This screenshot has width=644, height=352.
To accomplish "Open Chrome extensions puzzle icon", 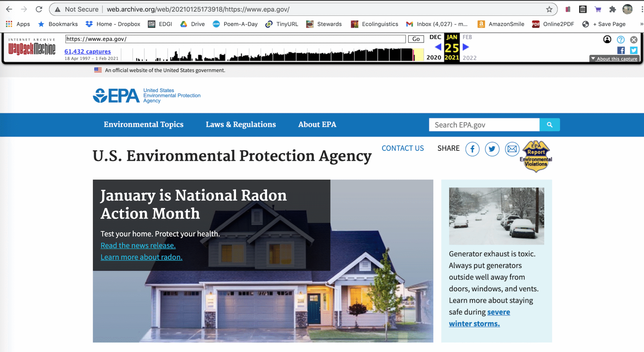I will [612, 10].
